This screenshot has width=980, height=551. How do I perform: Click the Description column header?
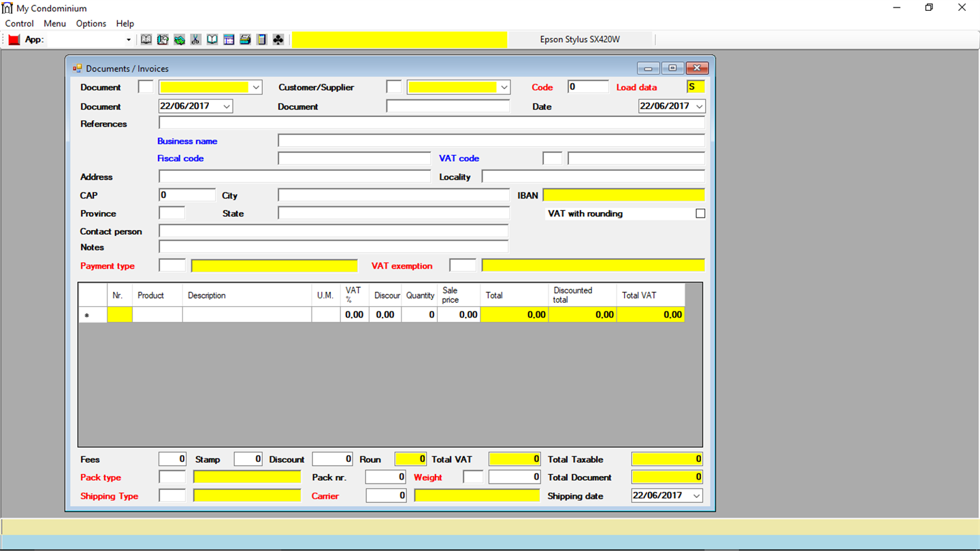tap(247, 295)
